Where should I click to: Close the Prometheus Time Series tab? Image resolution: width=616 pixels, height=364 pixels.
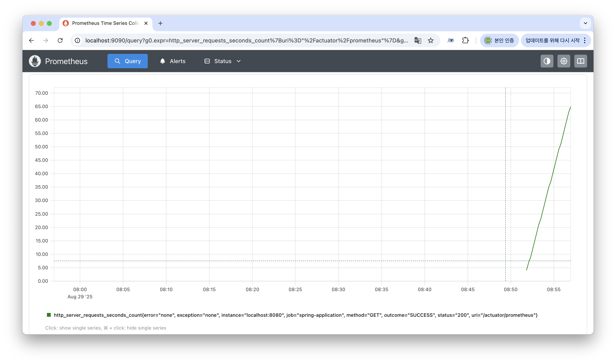point(146,23)
